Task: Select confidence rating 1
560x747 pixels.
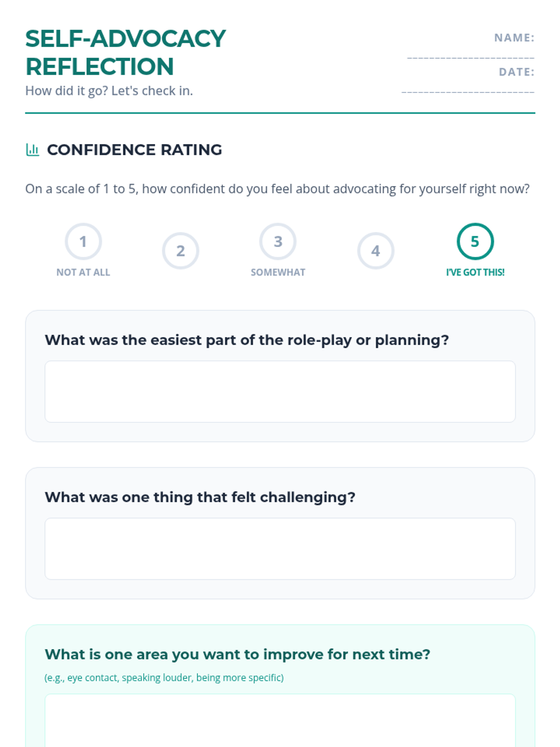Action: [x=83, y=241]
